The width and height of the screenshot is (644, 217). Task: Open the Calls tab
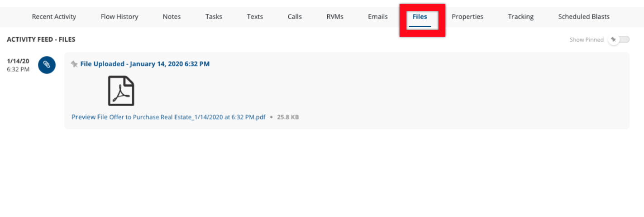click(x=295, y=17)
